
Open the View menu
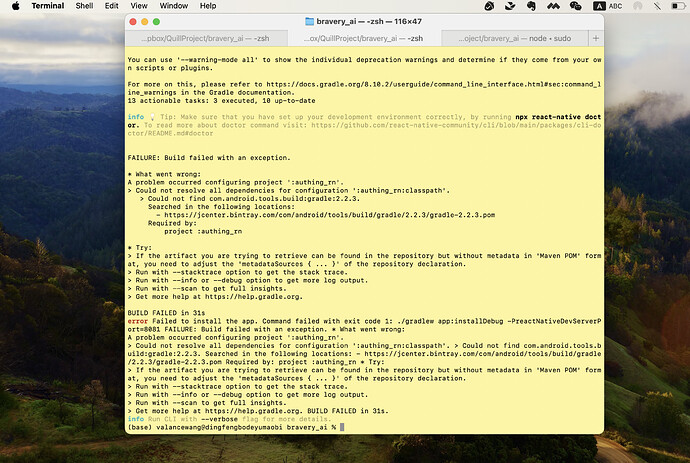point(139,6)
